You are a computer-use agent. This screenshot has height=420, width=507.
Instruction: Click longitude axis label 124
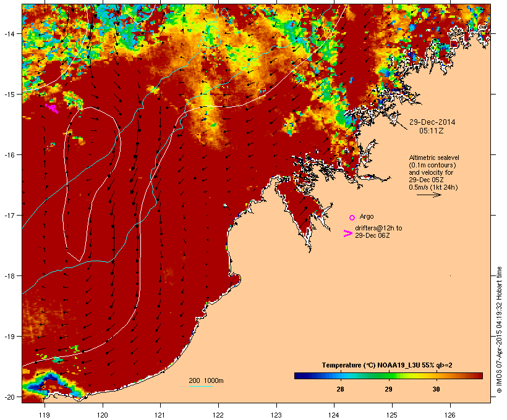pos(334,415)
